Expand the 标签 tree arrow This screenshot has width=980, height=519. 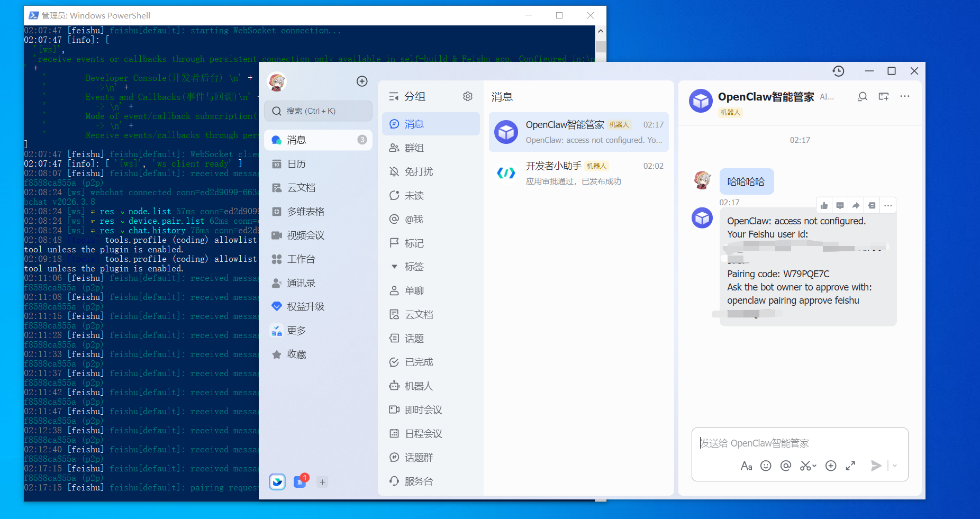pyautogui.click(x=394, y=267)
